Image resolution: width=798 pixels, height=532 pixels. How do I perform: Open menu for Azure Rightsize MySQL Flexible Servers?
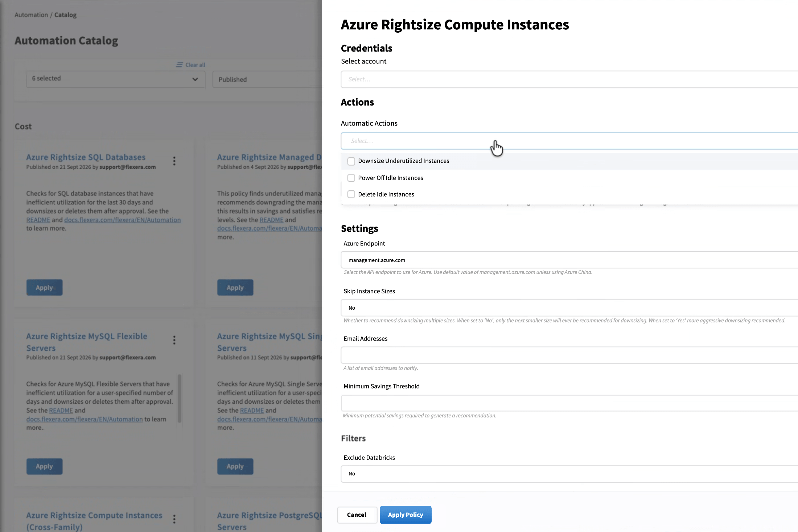point(174,340)
